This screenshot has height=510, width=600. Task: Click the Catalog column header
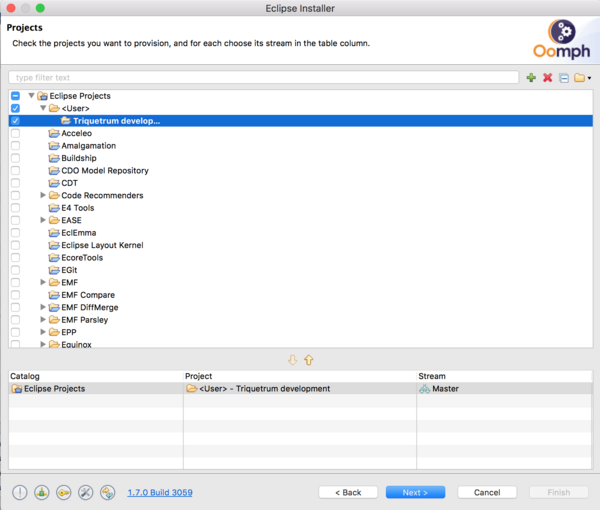pyautogui.click(x=96, y=376)
